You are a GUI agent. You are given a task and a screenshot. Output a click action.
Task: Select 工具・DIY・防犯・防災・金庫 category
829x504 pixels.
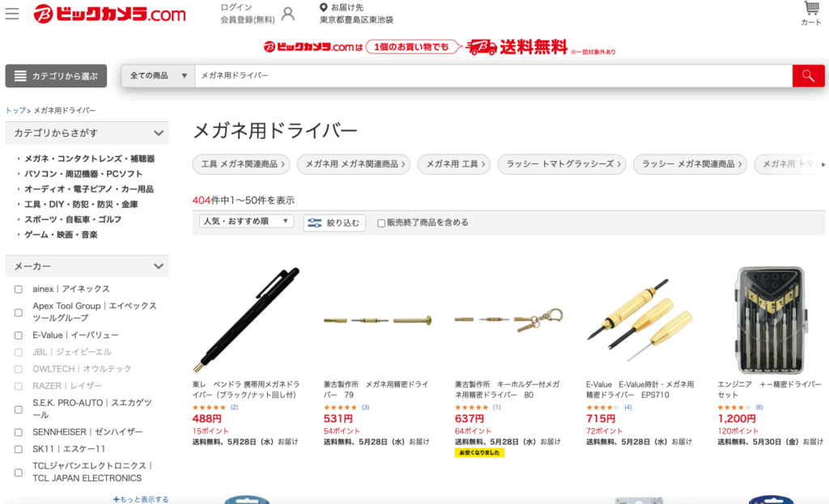point(81,204)
